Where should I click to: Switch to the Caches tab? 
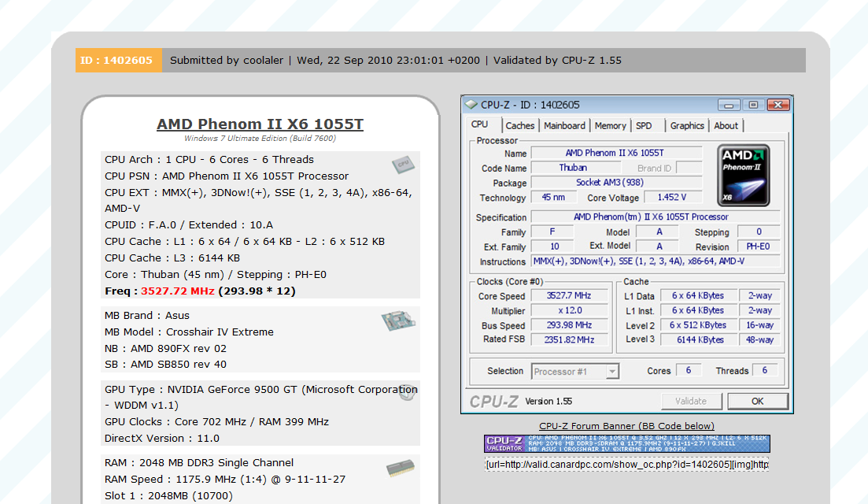519,126
